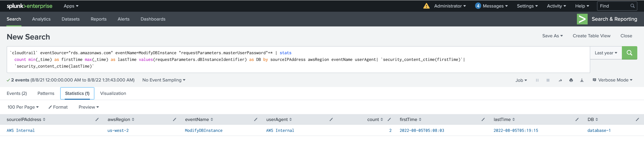Stop the search job
The width and height of the screenshot is (644, 167).
tap(548, 80)
